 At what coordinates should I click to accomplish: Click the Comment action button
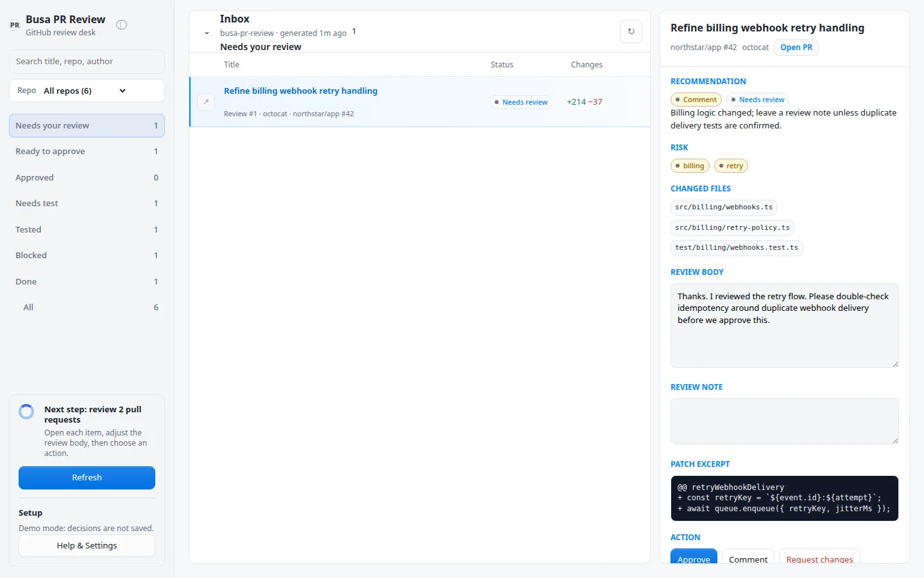pyautogui.click(x=748, y=557)
